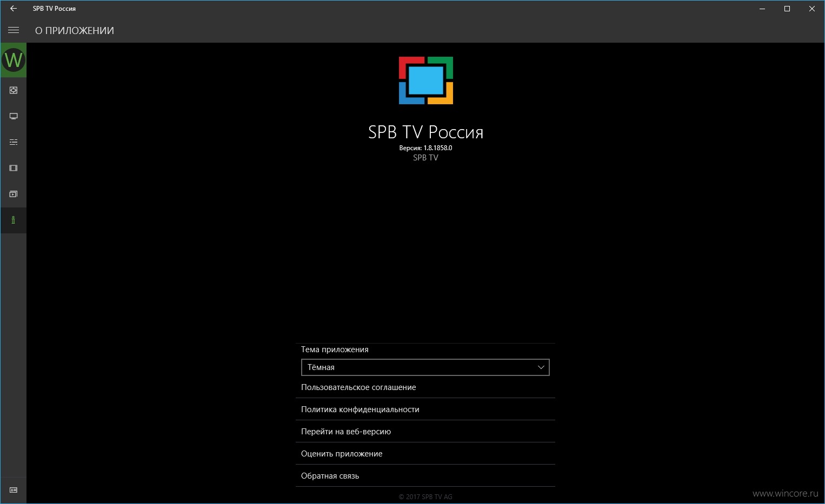Image resolution: width=825 pixels, height=504 pixels.
Task: Select the green info About icon
Action: tap(14, 220)
